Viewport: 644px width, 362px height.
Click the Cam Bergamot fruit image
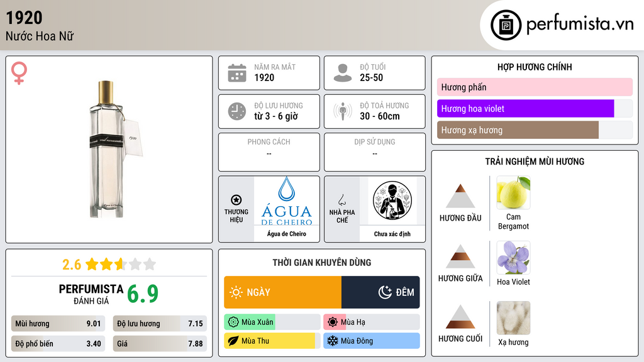click(513, 192)
